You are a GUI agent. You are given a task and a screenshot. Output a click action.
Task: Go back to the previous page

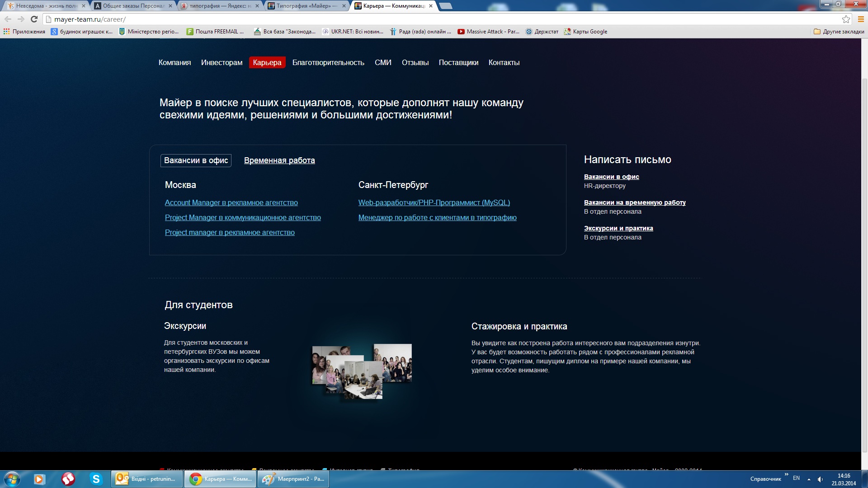click(8, 19)
